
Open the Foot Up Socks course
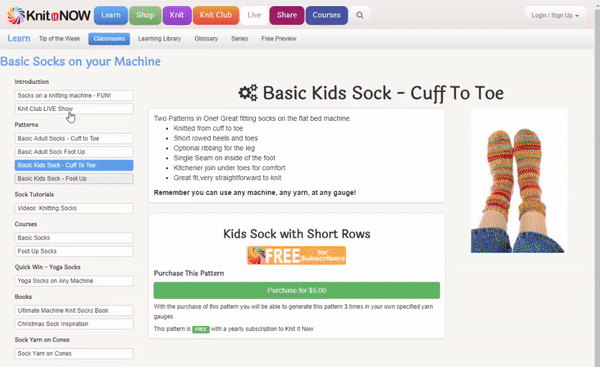[x=74, y=251]
